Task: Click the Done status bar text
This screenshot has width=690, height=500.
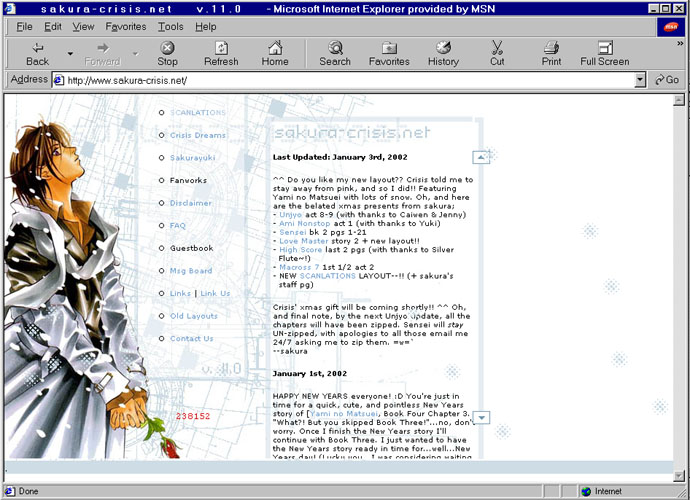Action: click(x=29, y=491)
